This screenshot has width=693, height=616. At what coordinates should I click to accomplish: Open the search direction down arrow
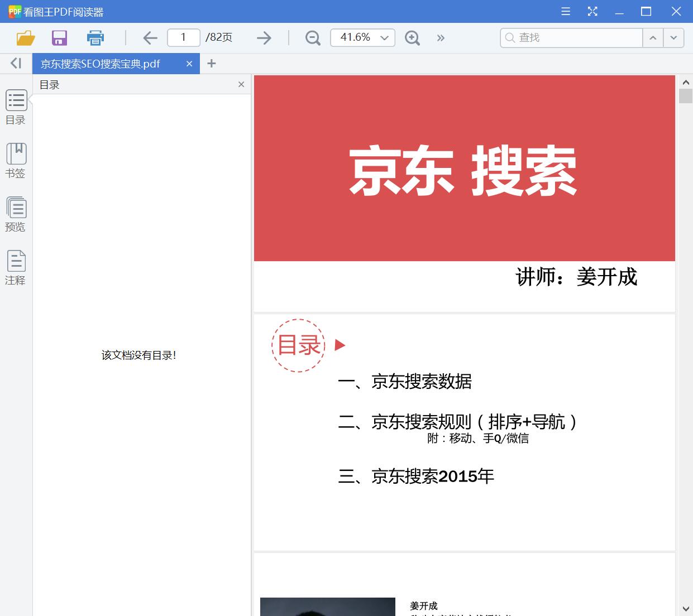point(673,37)
